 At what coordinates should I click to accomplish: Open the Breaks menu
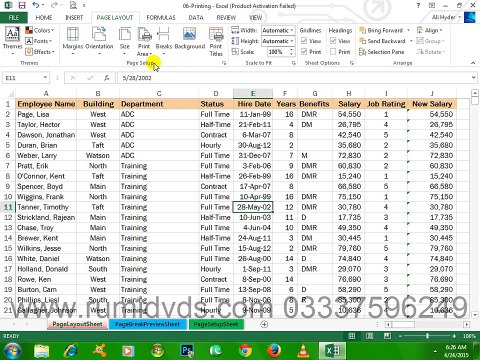[x=164, y=41]
